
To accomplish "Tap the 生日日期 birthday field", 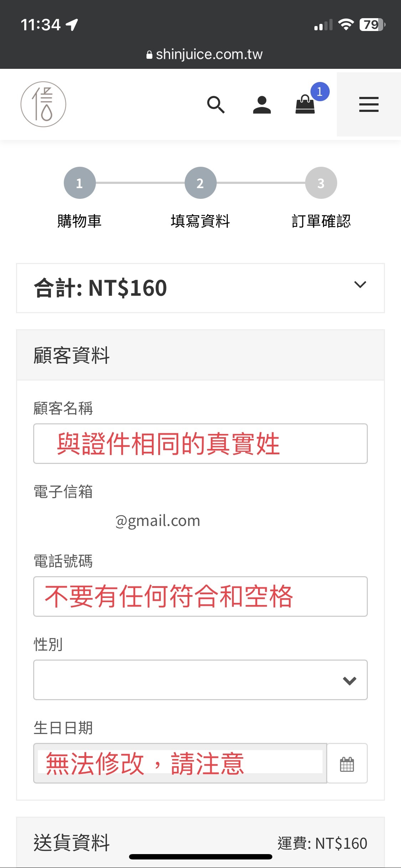I will [x=180, y=764].
